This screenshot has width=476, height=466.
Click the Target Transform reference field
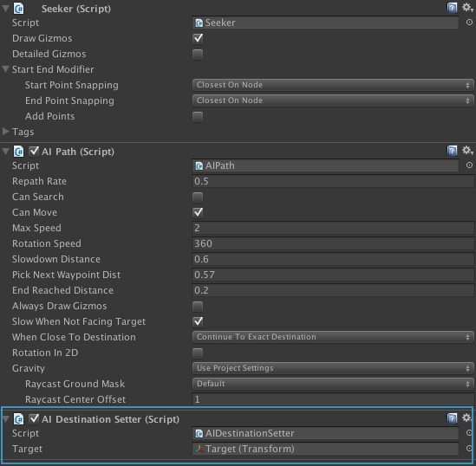click(325, 449)
